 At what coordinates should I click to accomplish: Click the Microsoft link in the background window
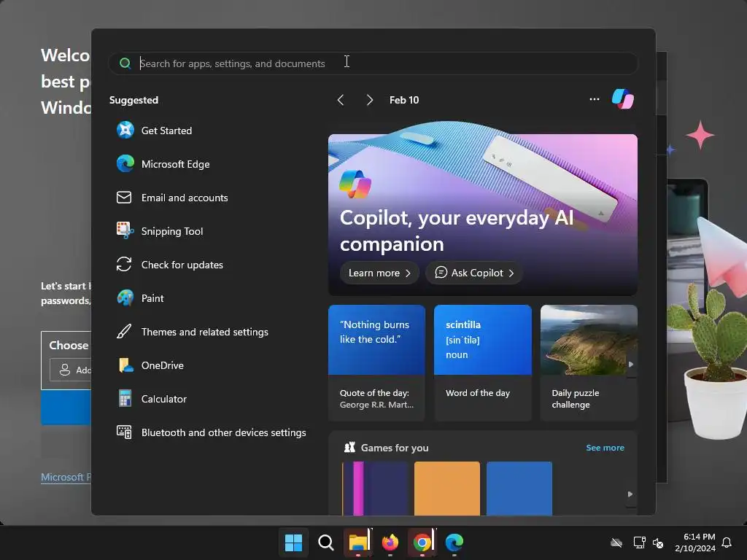tap(66, 477)
